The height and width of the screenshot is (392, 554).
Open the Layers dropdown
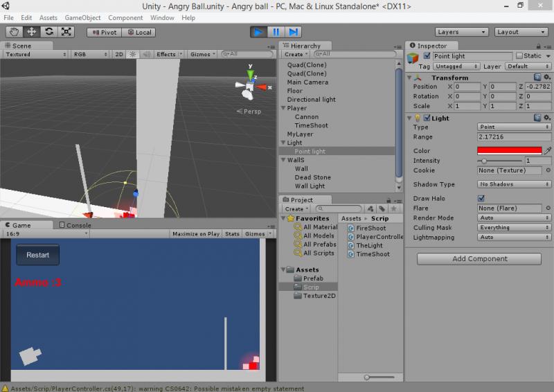click(x=461, y=32)
